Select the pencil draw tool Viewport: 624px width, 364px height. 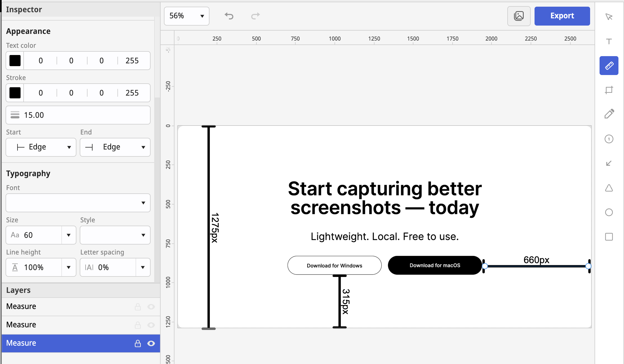pos(609,114)
